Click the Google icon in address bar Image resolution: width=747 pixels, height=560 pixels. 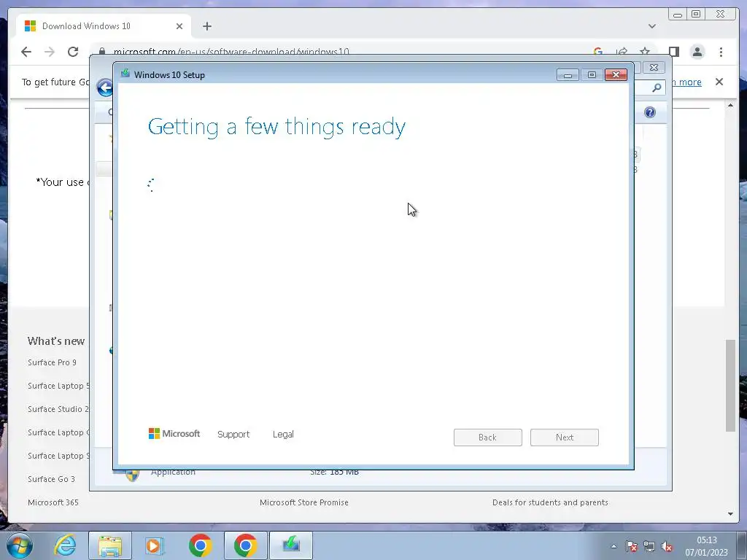598,52
